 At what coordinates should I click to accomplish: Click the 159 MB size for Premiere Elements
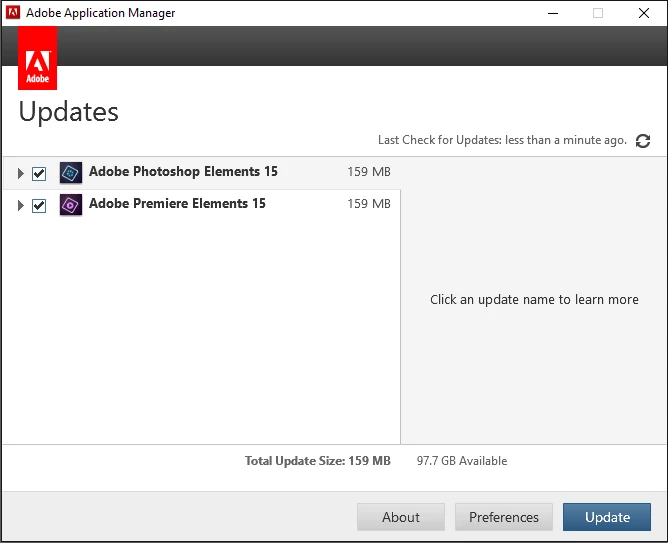click(x=369, y=204)
